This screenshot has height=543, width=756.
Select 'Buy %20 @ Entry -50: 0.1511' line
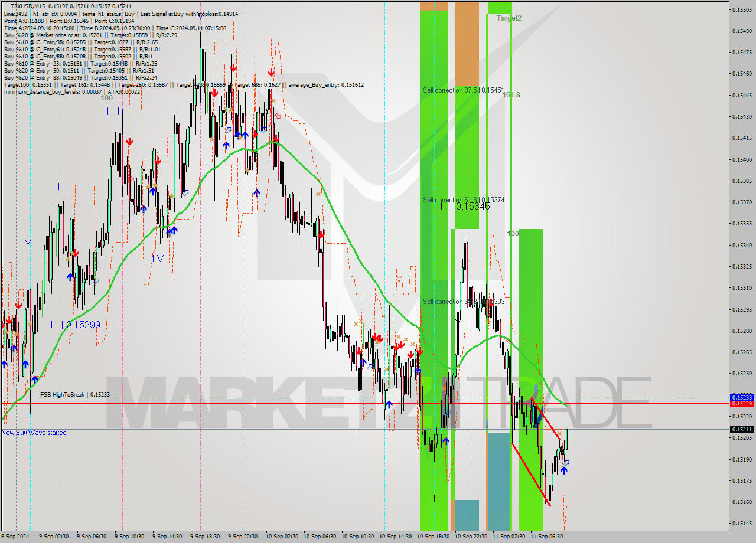[x=79, y=70]
